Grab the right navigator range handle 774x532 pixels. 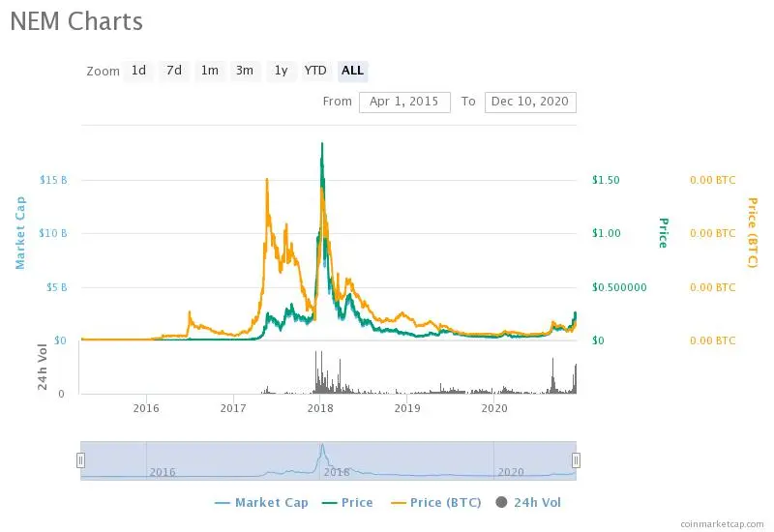point(576,460)
